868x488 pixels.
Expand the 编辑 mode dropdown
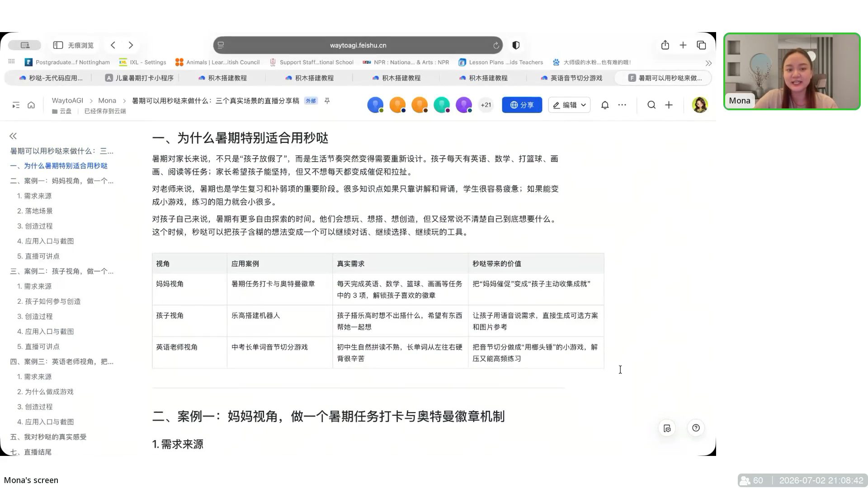coord(583,105)
